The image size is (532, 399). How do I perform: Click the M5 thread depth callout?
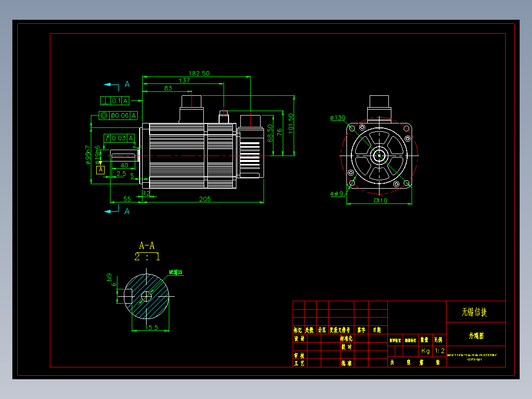click(x=176, y=273)
